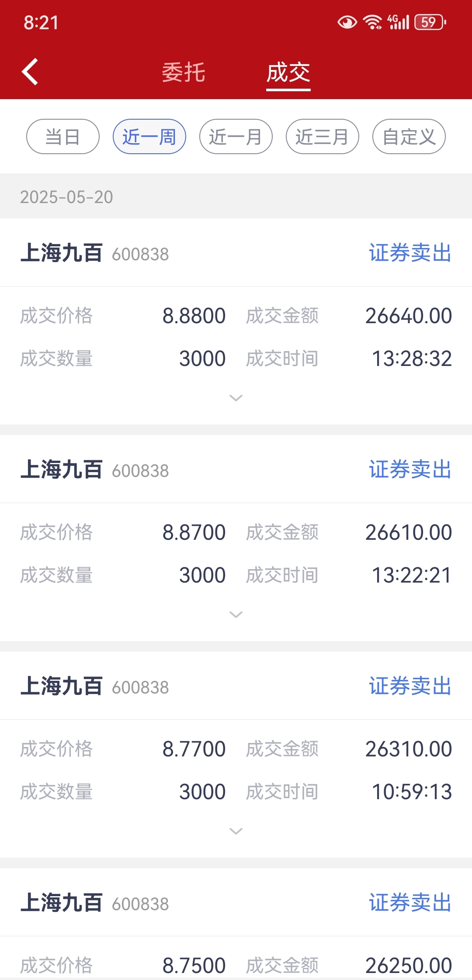Tap the battery level indicator

(x=430, y=22)
